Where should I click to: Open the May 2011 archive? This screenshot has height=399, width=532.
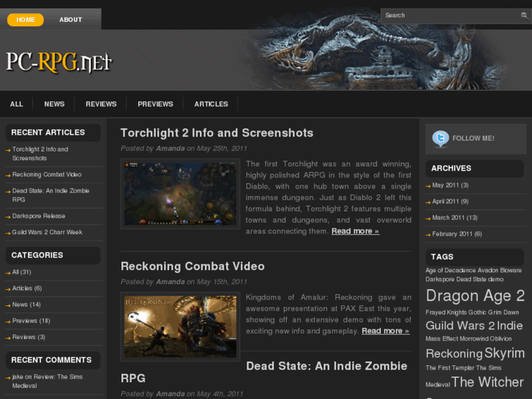[x=450, y=185]
